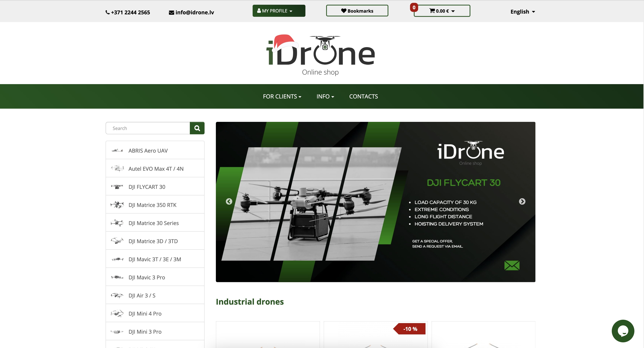Expand the FOR CLIENTS menu

(x=282, y=96)
